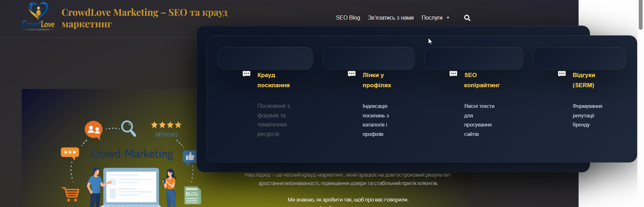Open Зв'язатись з нами menu item
Screen dimensions: 644x207
click(391, 18)
